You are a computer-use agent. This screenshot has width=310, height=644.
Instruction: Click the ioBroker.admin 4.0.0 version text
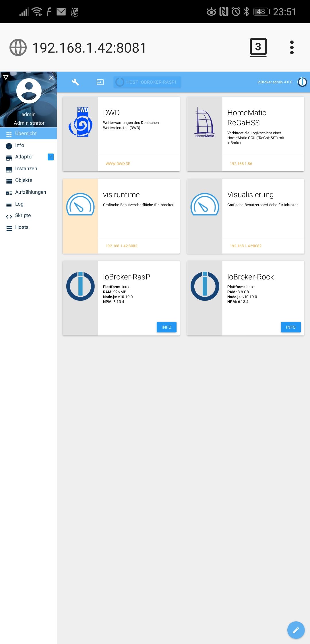tap(275, 82)
